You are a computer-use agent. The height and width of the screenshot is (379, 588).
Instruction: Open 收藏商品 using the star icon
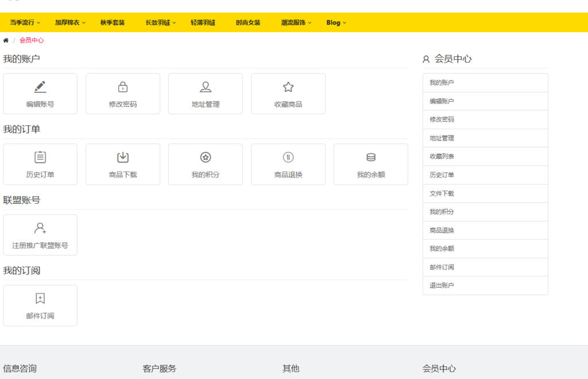(288, 87)
